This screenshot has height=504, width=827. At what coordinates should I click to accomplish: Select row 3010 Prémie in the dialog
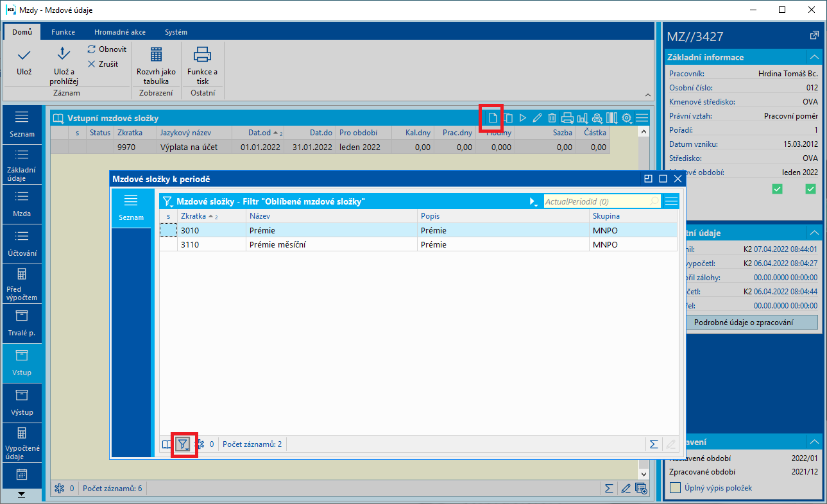[418, 230]
